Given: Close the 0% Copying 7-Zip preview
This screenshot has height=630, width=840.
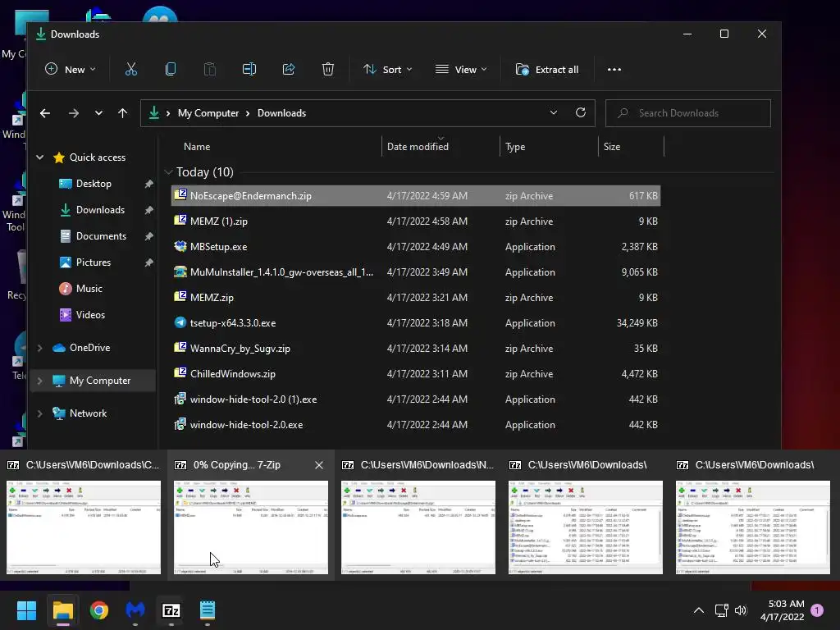Looking at the screenshot, I should [x=319, y=465].
